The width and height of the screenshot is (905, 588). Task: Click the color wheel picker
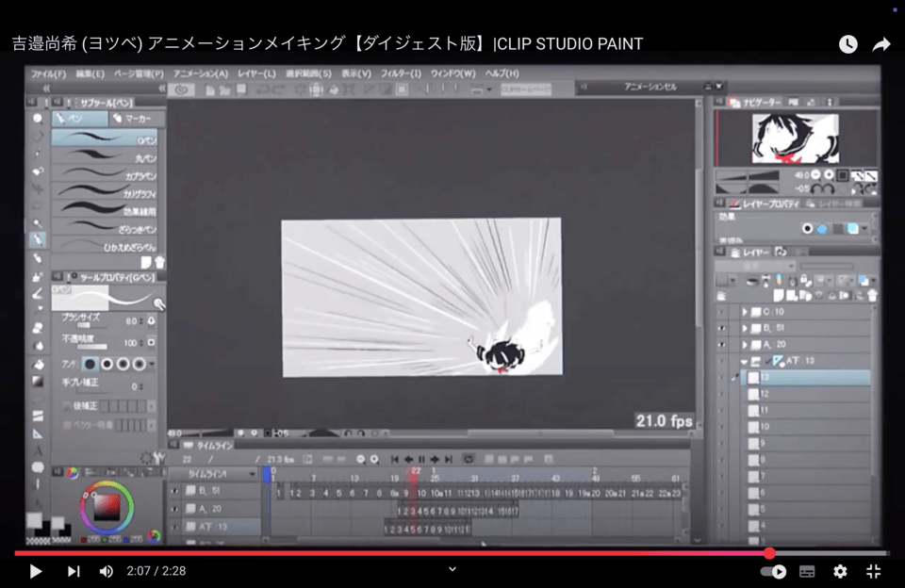click(107, 507)
